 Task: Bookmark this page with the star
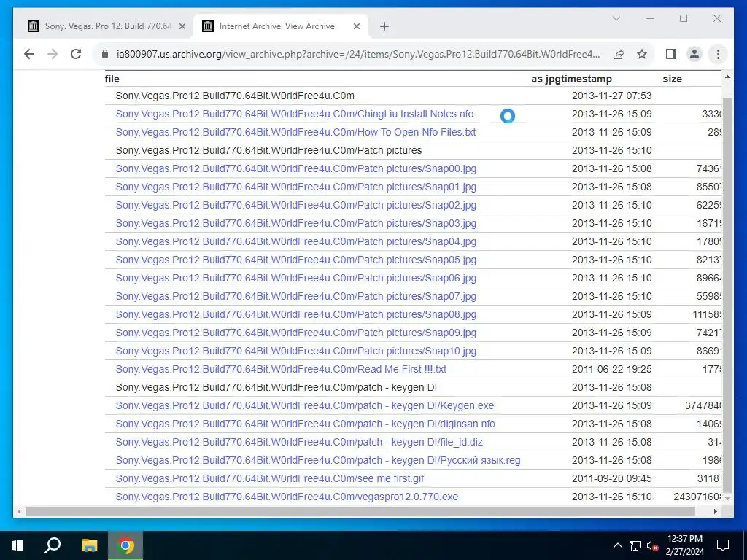point(642,54)
